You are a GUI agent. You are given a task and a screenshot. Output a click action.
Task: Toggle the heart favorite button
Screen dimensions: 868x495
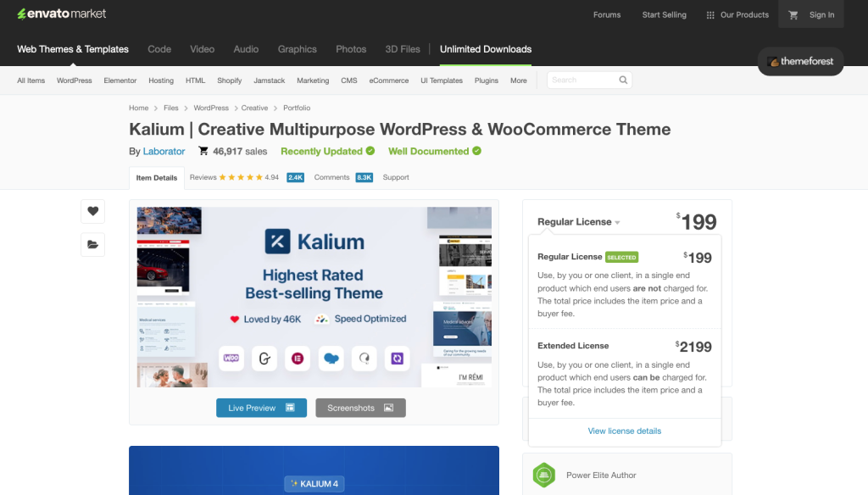93,211
